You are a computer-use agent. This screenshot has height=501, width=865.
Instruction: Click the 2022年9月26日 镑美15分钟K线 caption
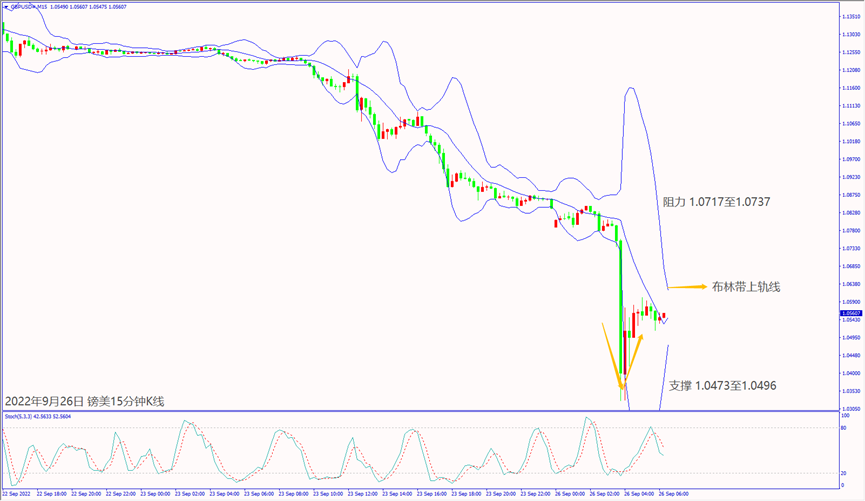tap(84, 401)
